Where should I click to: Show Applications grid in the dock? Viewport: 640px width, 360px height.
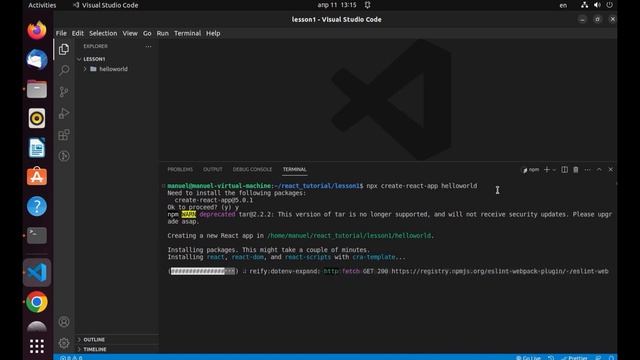point(37,346)
